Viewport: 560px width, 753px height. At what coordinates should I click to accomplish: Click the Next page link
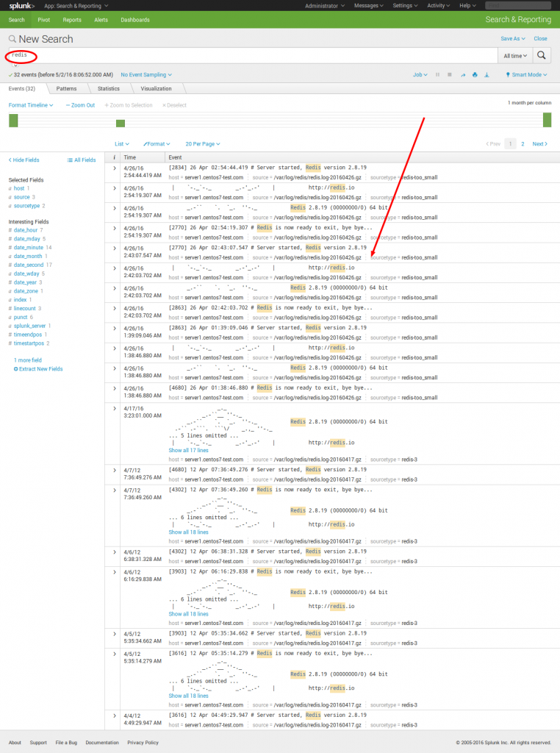click(x=540, y=144)
